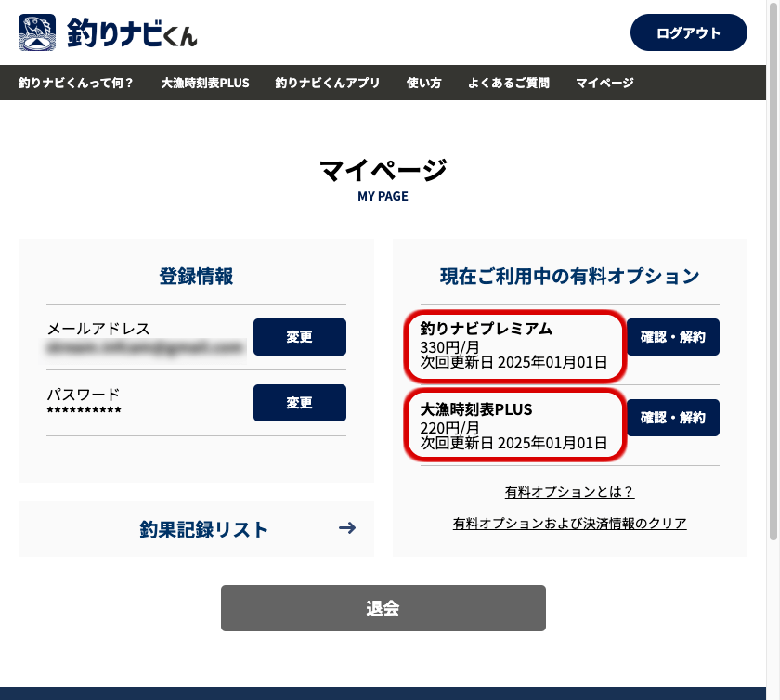The height and width of the screenshot is (700, 780).
Task: Select マイページ in the navigation bar
Action: coord(604,83)
